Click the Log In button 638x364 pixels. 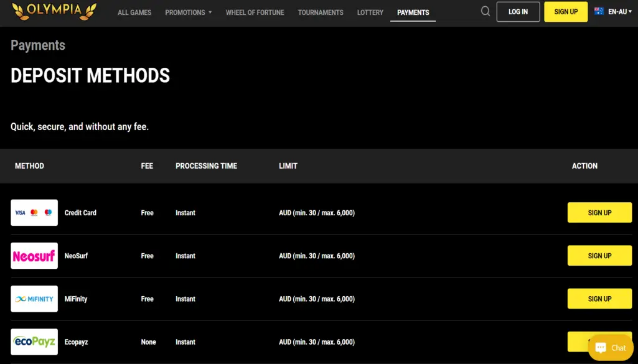tap(518, 12)
